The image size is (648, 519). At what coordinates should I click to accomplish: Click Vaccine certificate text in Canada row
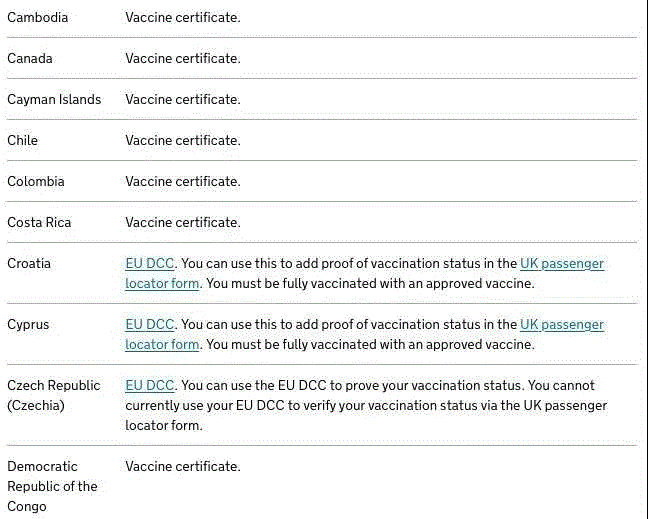point(183,59)
